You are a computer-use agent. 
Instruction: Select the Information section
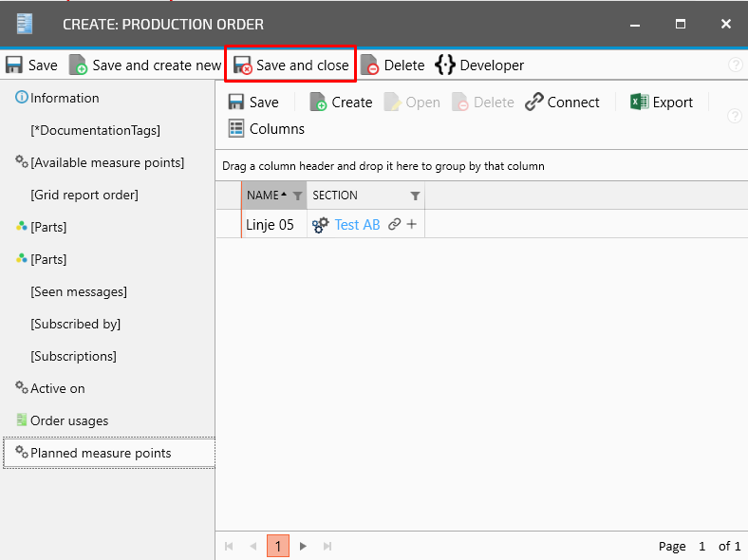64,98
